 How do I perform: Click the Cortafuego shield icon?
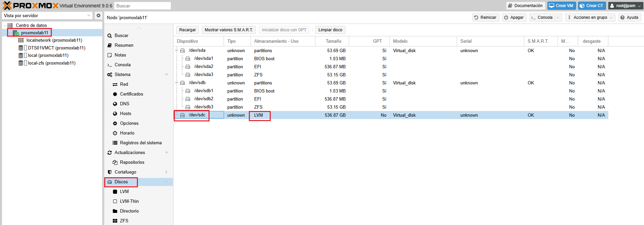tap(110, 172)
